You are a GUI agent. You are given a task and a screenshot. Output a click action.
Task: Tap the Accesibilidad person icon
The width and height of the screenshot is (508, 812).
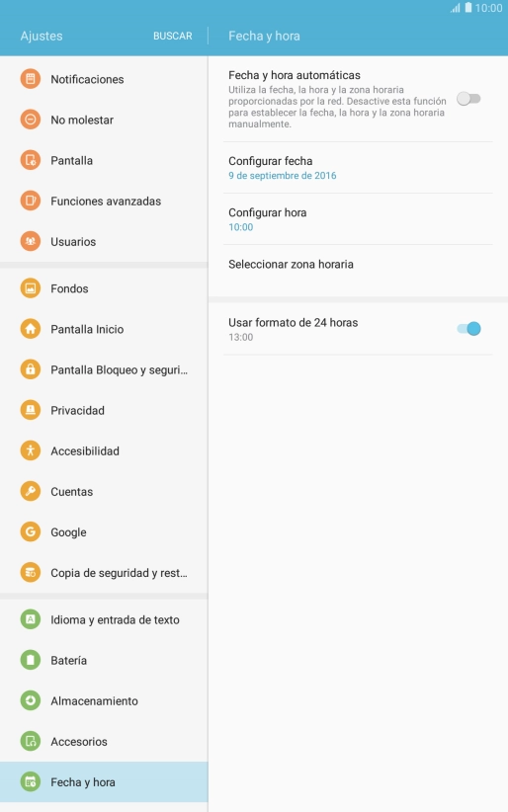point(30,450)
